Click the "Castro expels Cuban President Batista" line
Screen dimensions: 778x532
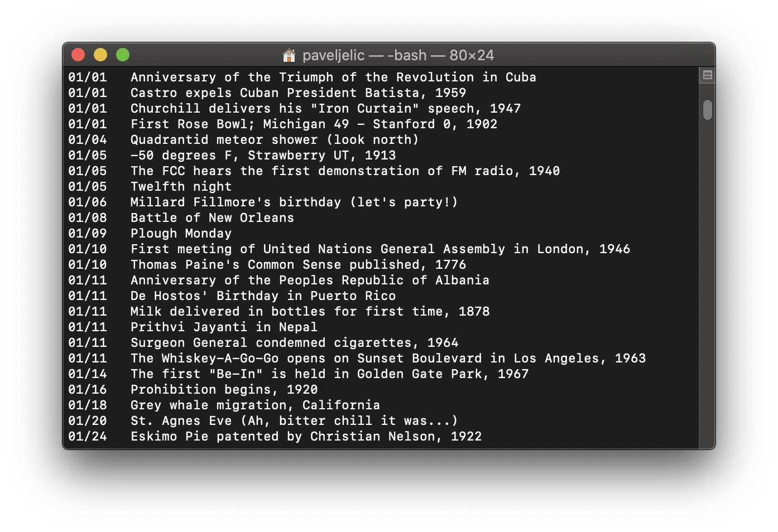coord(298,93)
